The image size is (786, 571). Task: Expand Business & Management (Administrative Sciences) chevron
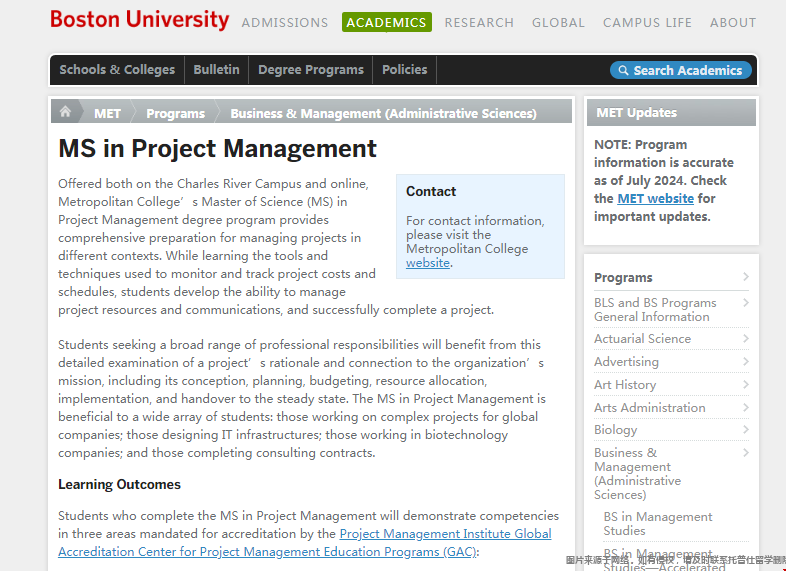[746, 453]
